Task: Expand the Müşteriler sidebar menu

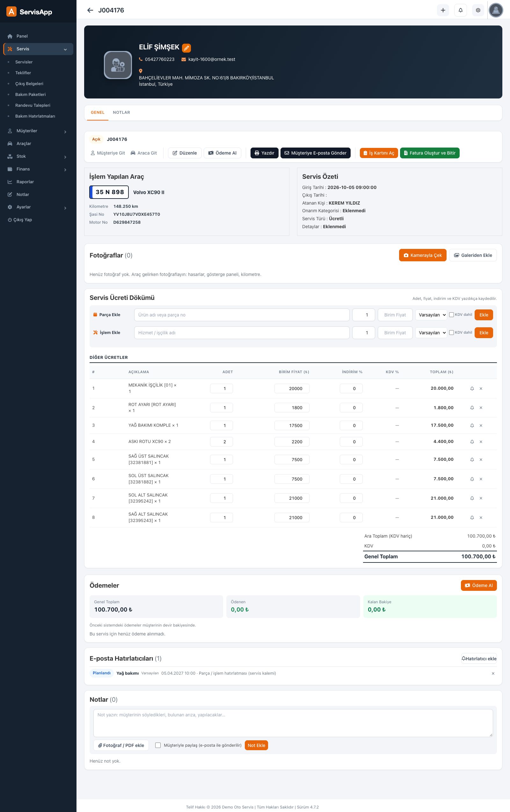Action: (38, 131)
